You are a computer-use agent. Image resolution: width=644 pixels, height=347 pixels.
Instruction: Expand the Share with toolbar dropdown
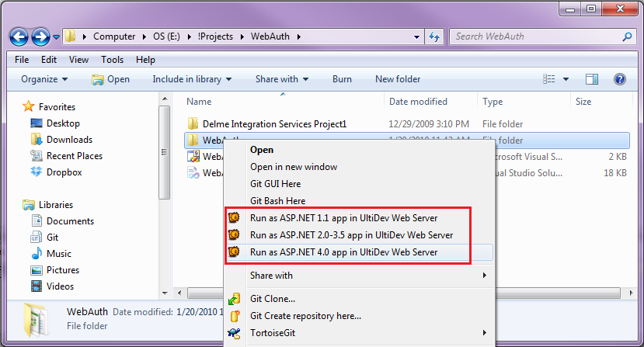tap(282, 79)
